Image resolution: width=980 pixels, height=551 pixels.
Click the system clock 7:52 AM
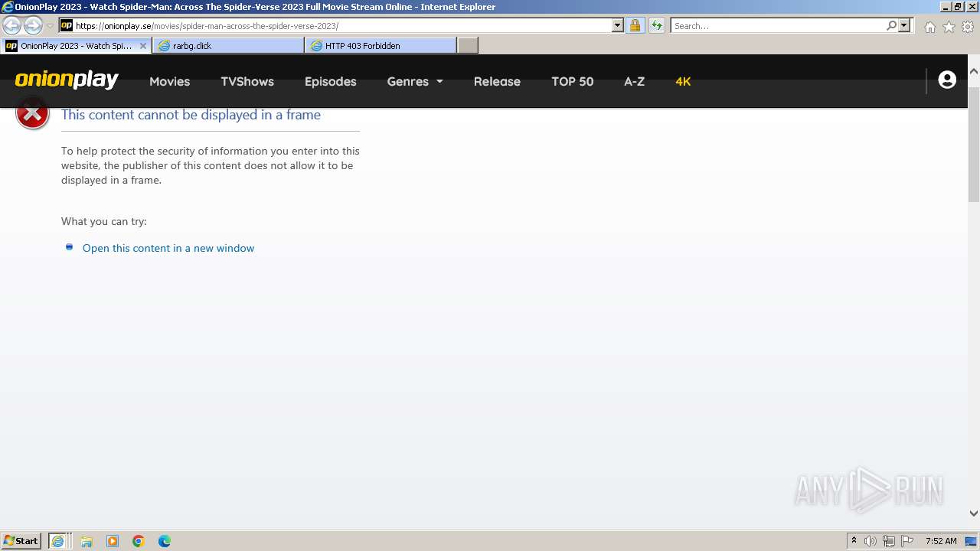941,541
